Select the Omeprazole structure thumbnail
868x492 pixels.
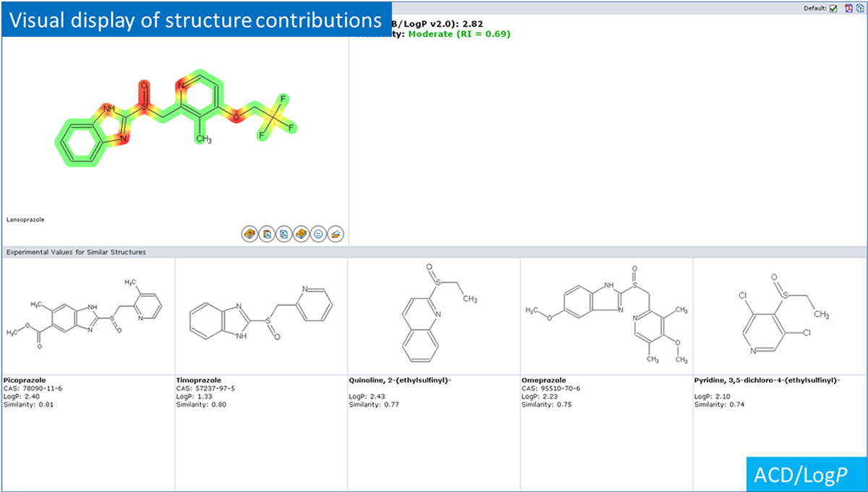coord(607,316)
